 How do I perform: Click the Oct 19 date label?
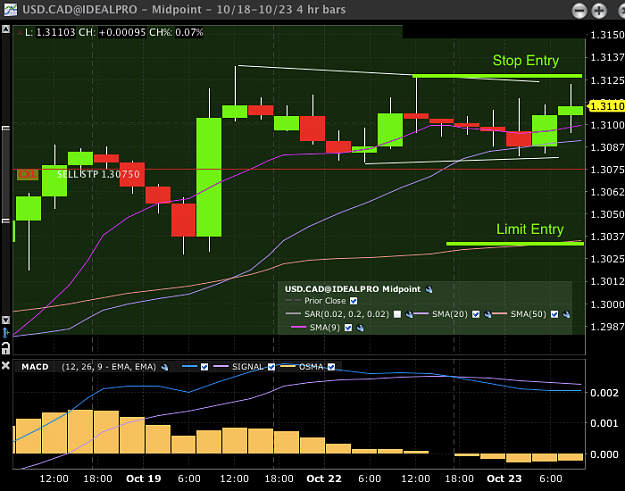(143, 479)
